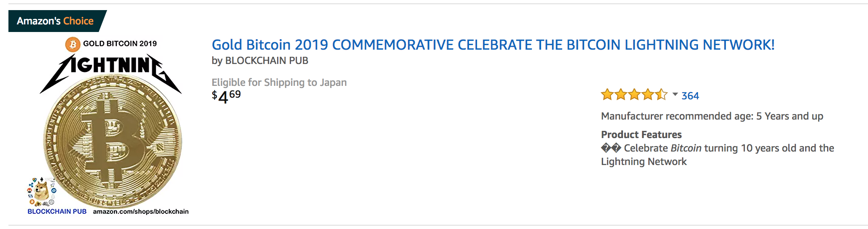Expand the rating dropdown arrow beside stars
Viewport: 868px width, 229px height.
(x=675, y=94)
